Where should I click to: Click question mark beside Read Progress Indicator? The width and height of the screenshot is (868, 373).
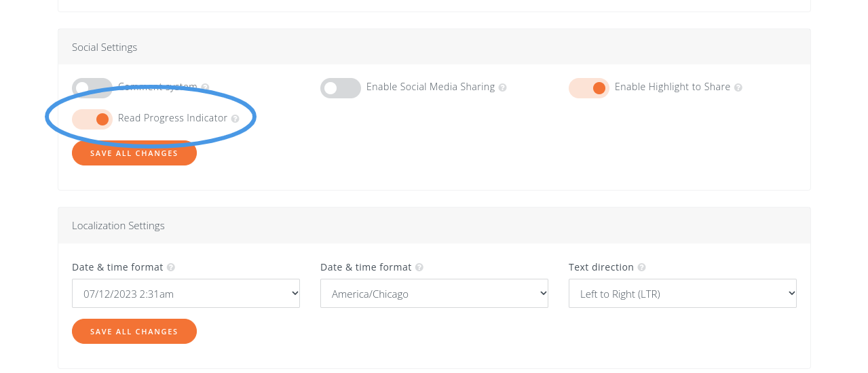click(235, 119)
